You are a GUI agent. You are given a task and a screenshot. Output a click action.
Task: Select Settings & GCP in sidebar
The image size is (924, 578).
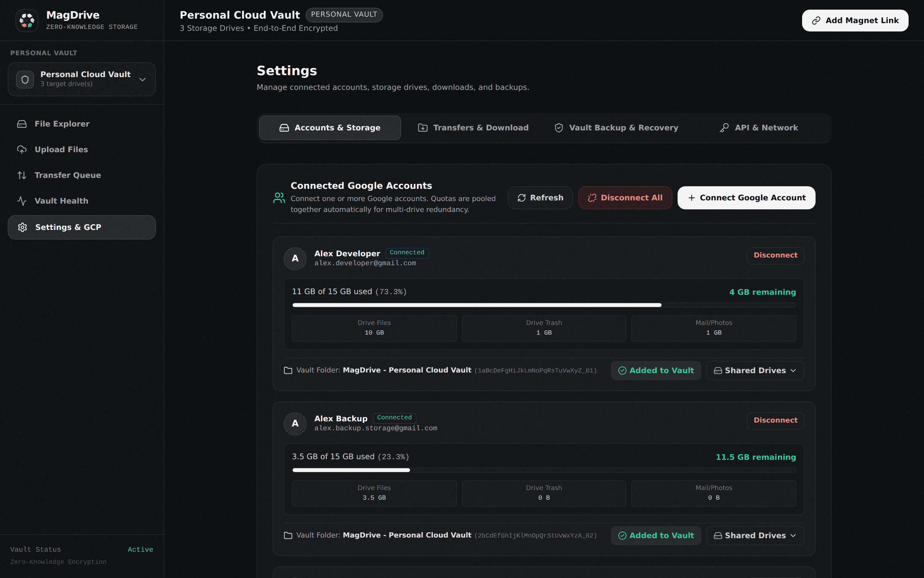coord(82,227)
